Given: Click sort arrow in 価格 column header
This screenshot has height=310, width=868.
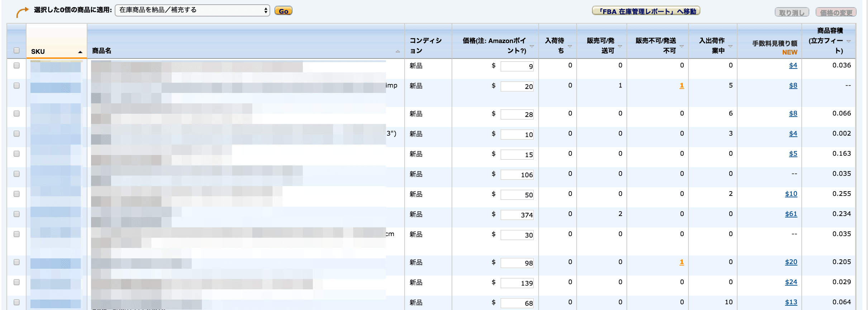Looking at the screenshot, I should click(532, 46).
